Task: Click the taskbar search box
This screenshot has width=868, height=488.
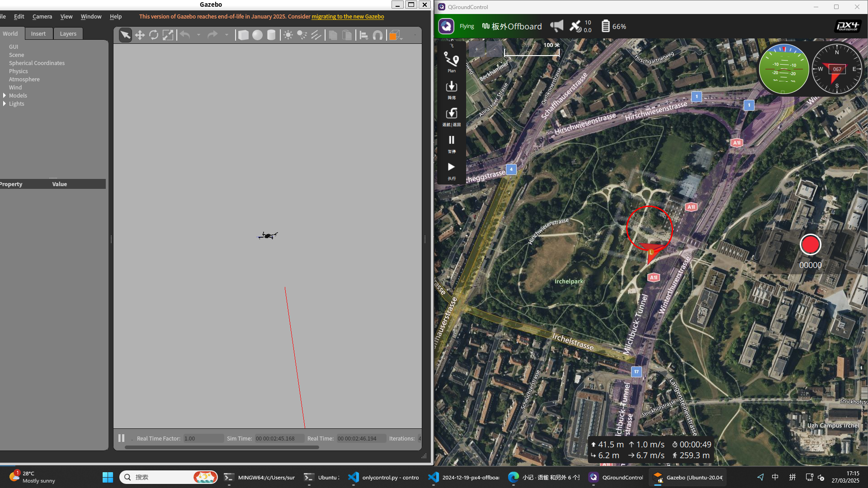Action: coord(169,477)
